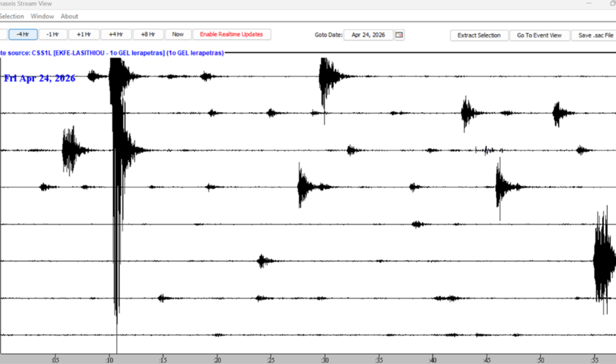The height and width of the screenshot is (364, 616).
Task: Skip ahead with +8 Hr button
Action: (x=148, y=34)
